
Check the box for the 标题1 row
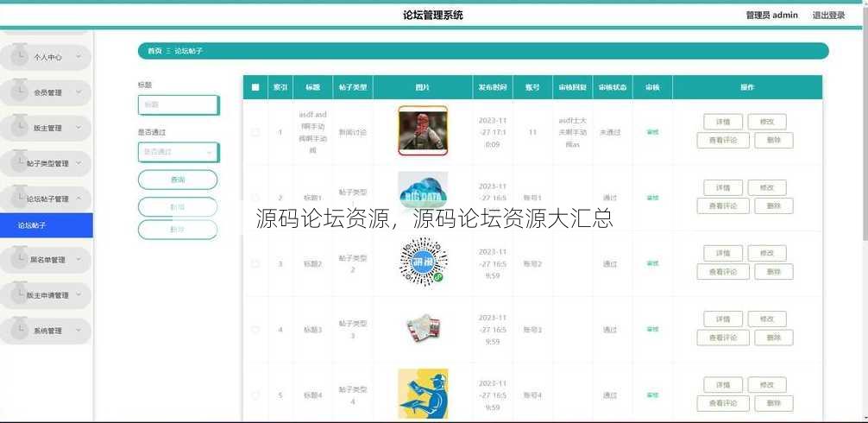point(255,198)
